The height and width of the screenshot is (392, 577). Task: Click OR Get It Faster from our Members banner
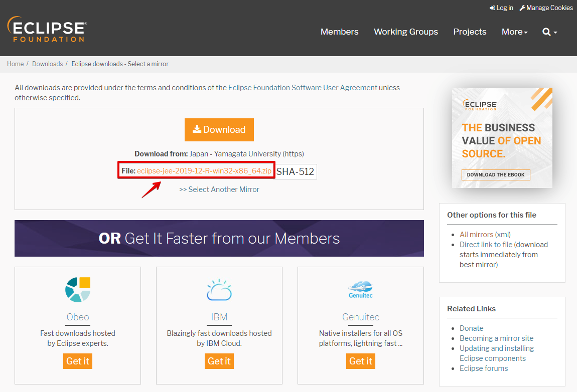click(x=219, y=238)
